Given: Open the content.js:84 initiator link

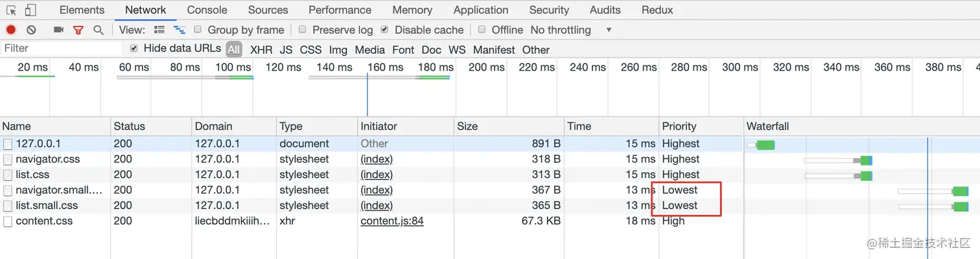Looking at the screenshot, I should tap(391, 221).
